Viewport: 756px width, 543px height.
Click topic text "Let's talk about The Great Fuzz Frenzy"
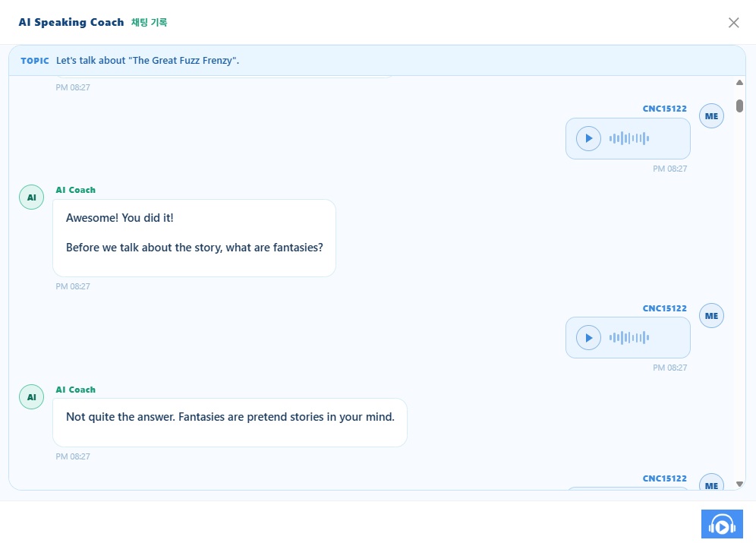point(147,60)
